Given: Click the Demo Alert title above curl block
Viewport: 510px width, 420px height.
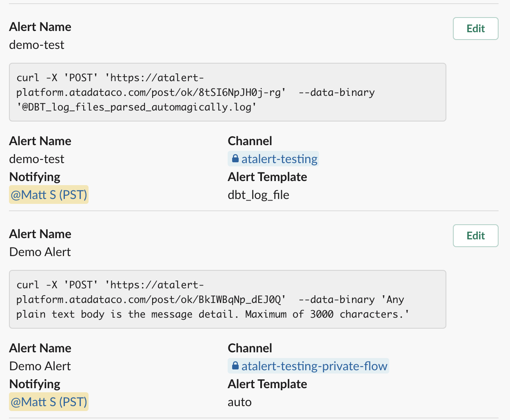Looking at the screenshot, I should pos(40,252).
